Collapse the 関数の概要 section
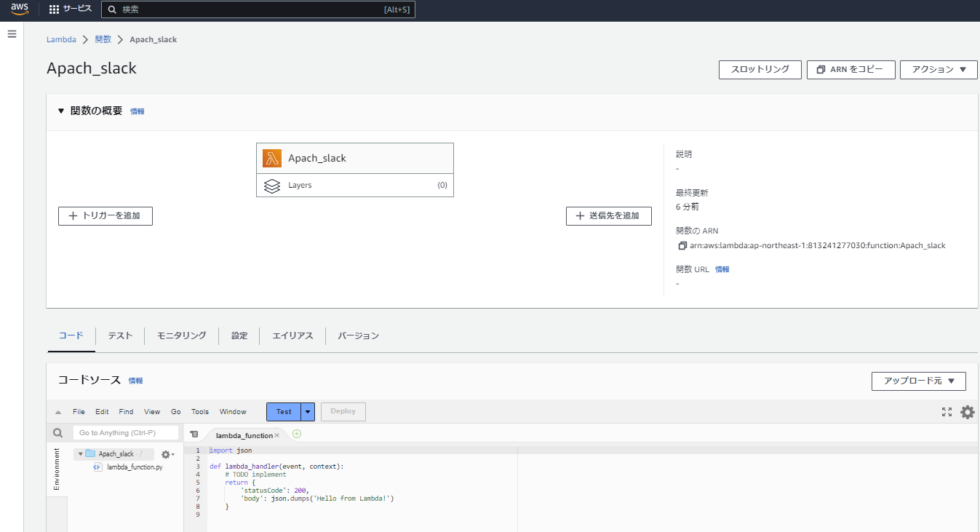Viewport: 980px width, 532px height. pyautogui.click(x=61, y=111)
